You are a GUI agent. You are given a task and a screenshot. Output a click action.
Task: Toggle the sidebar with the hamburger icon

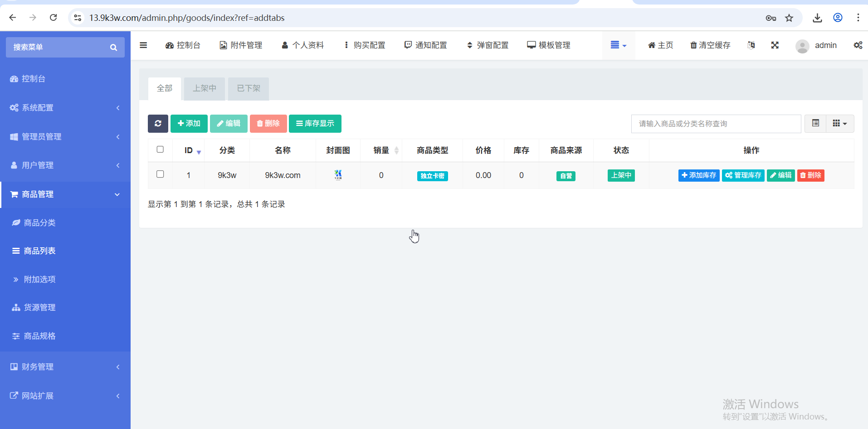pos(143,45)
